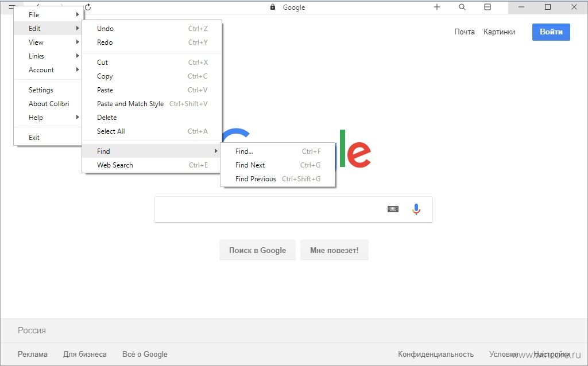Select Redo in the Edit menu

pos(152,42)
